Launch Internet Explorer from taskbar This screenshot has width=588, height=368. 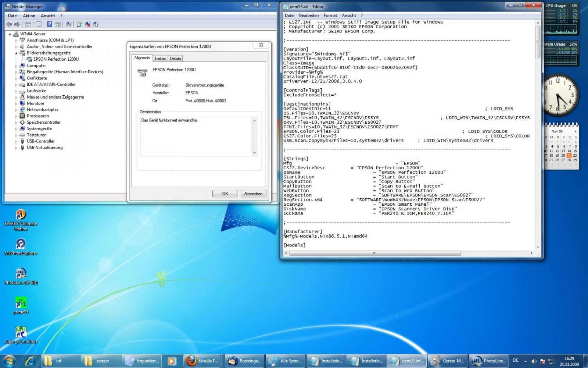pyautogui.click(x=31, y=361)
